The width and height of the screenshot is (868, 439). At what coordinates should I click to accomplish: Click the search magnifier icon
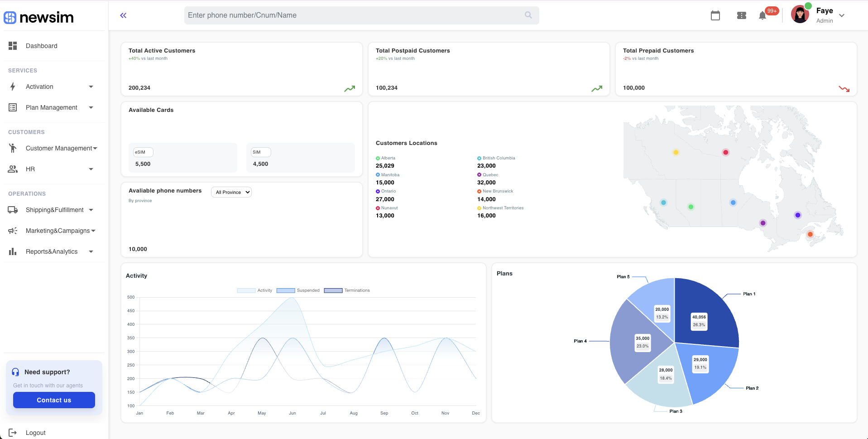tap(528, 15)
